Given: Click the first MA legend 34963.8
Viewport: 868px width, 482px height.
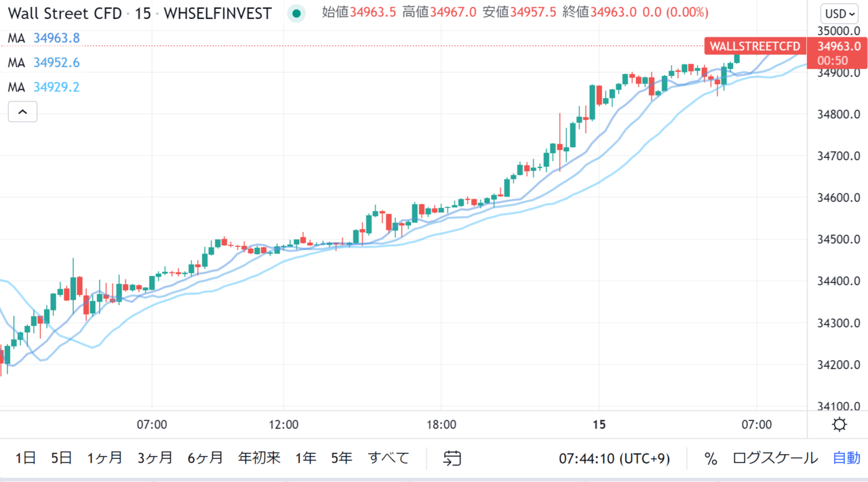Looking at the screenshot, I should [44, 38].
